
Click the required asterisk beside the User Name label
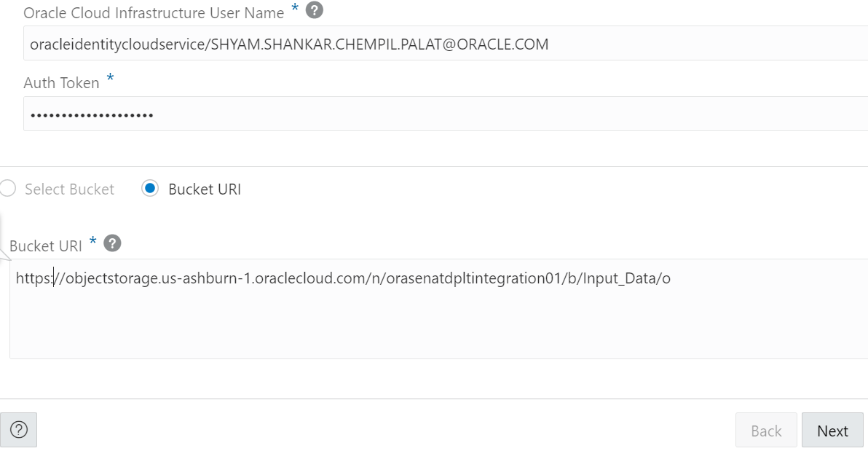294,9
